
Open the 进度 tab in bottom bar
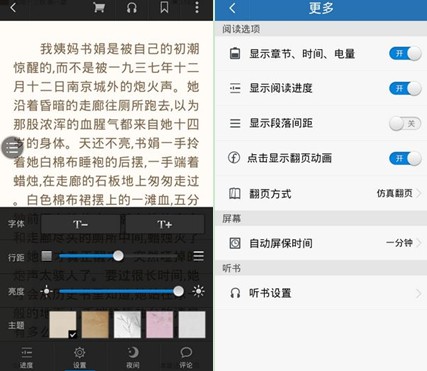tap(26, 357)
